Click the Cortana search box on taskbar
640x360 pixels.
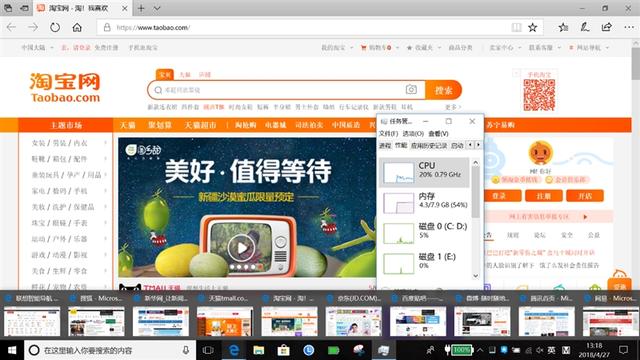pos(110,350)
